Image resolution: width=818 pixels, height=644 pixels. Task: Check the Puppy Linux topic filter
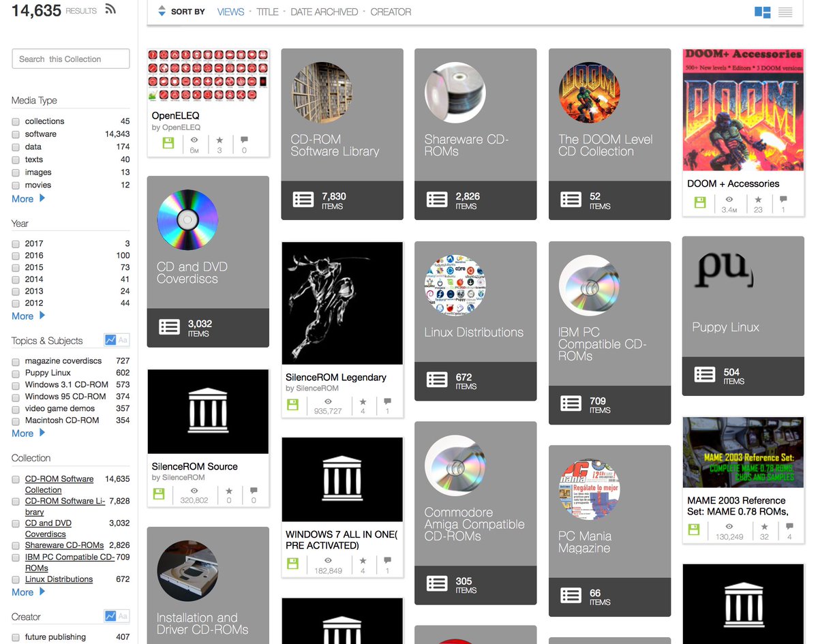point(16,373)
